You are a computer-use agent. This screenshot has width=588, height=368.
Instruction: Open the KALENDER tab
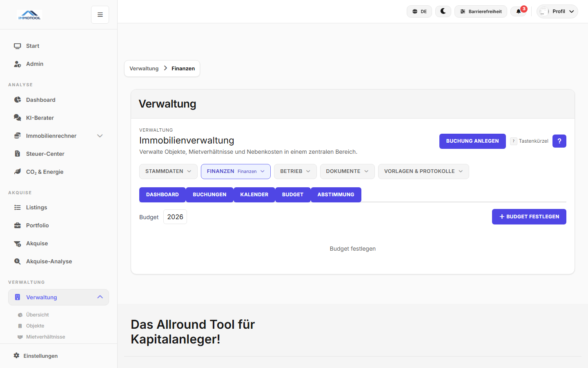[254, 195]
